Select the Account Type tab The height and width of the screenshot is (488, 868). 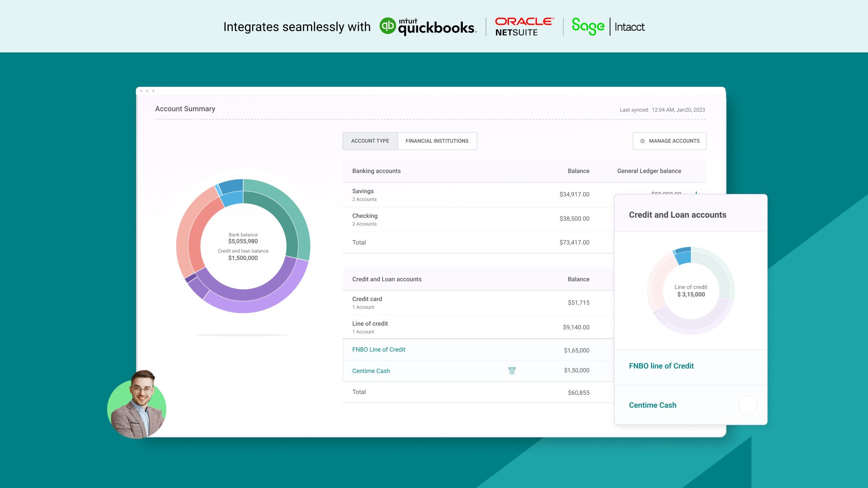370,141
